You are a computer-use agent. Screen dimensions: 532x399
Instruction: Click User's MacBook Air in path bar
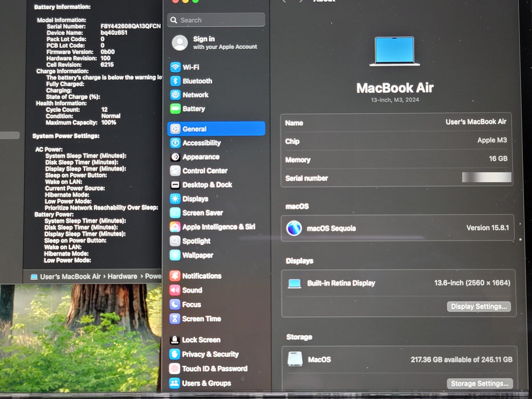point(70,276)
